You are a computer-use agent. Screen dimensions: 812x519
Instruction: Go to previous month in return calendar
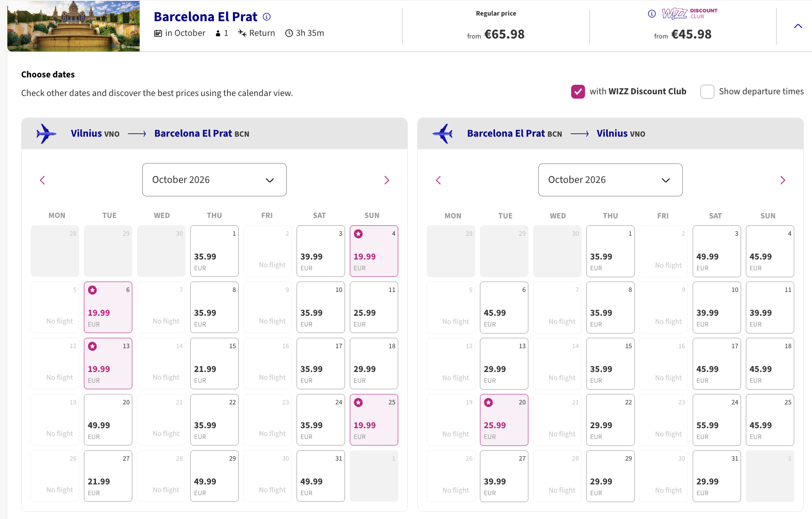(438, 180)
